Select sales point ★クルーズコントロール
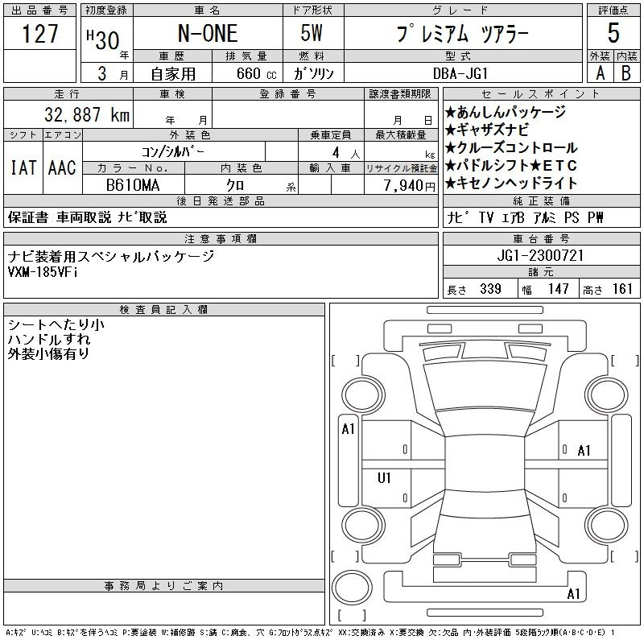The width and height of the screenshot is (644, 644). (511, 148)
